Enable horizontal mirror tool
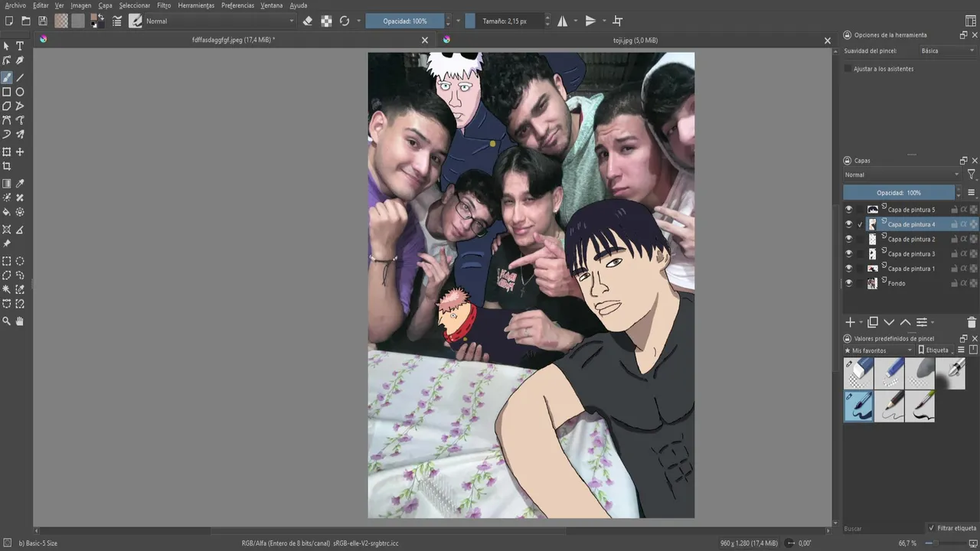The height and width of the screenshot is (551, 980). pyautogui.click(x=563, y=21)
